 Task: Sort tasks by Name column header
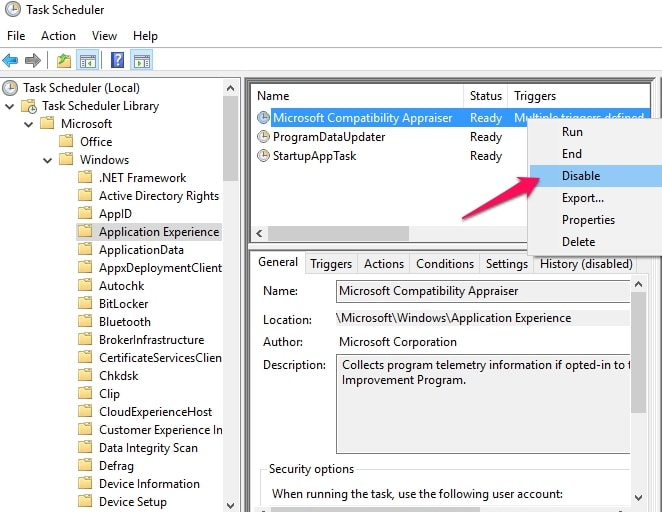(x=358, y=96)
